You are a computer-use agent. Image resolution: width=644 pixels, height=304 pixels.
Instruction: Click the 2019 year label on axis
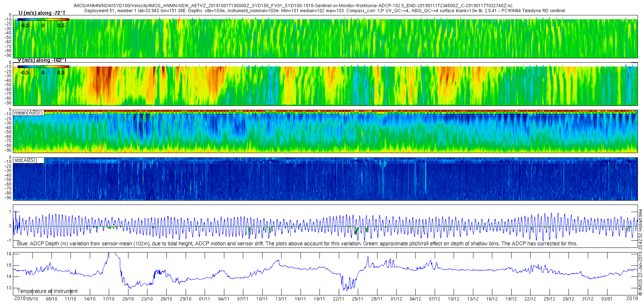pos(632,298)
